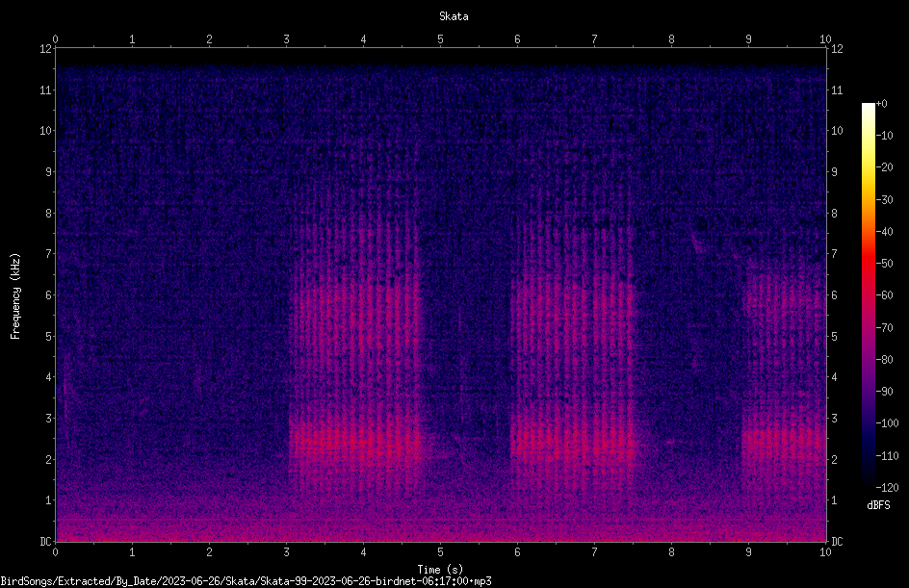Click the "4" tick on the right frequency axis
The width and height of the screenshot is (909, 588).
tap(834, 377)
